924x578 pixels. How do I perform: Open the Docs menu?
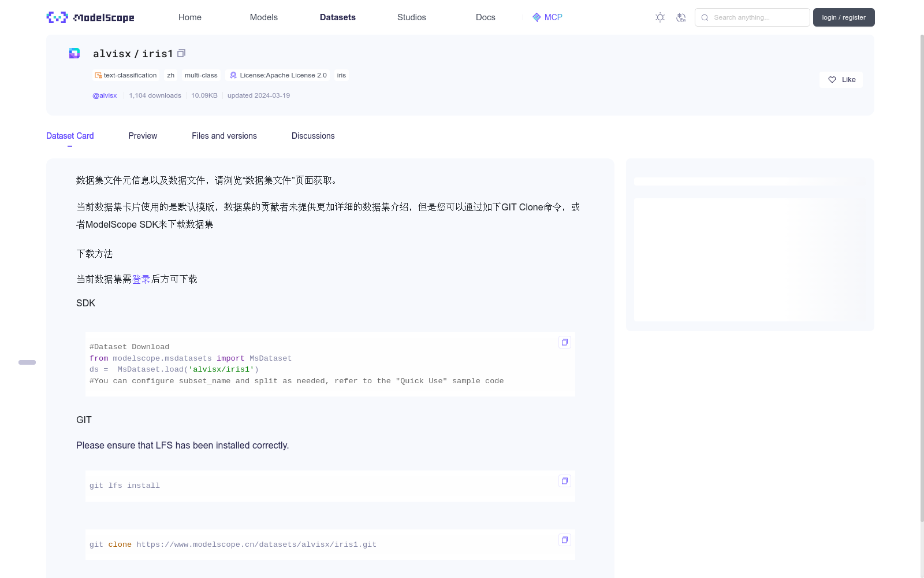point(486,17)
